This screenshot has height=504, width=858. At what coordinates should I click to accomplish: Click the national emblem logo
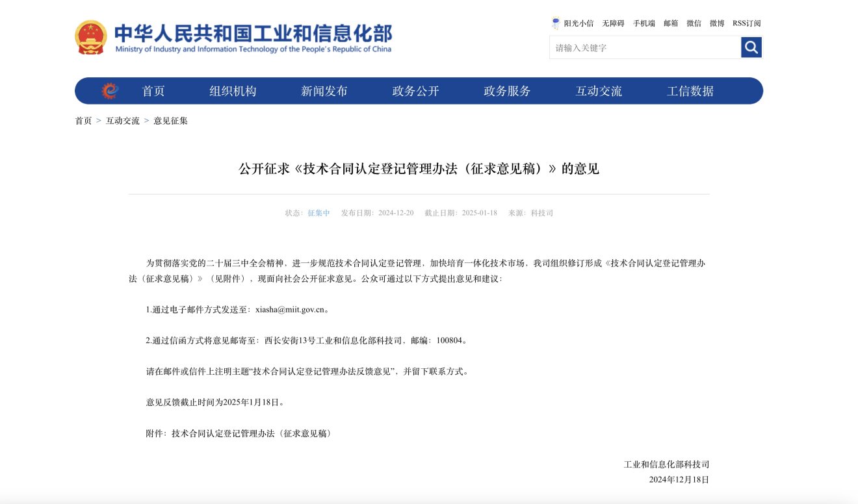pos(91,37)
